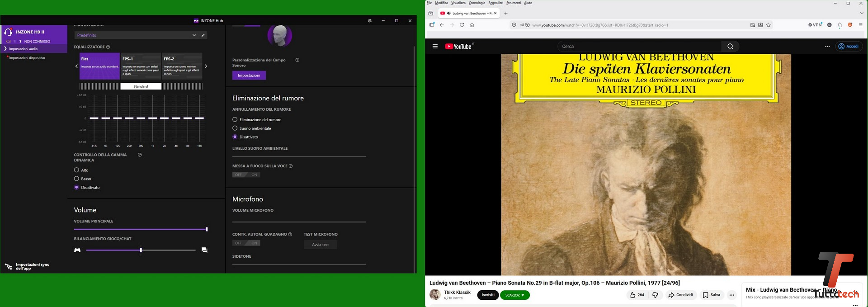The width and height of the screenshot is (868, 307).
Task: Select the Flat equalizer preset card
Action: point(99,66)
